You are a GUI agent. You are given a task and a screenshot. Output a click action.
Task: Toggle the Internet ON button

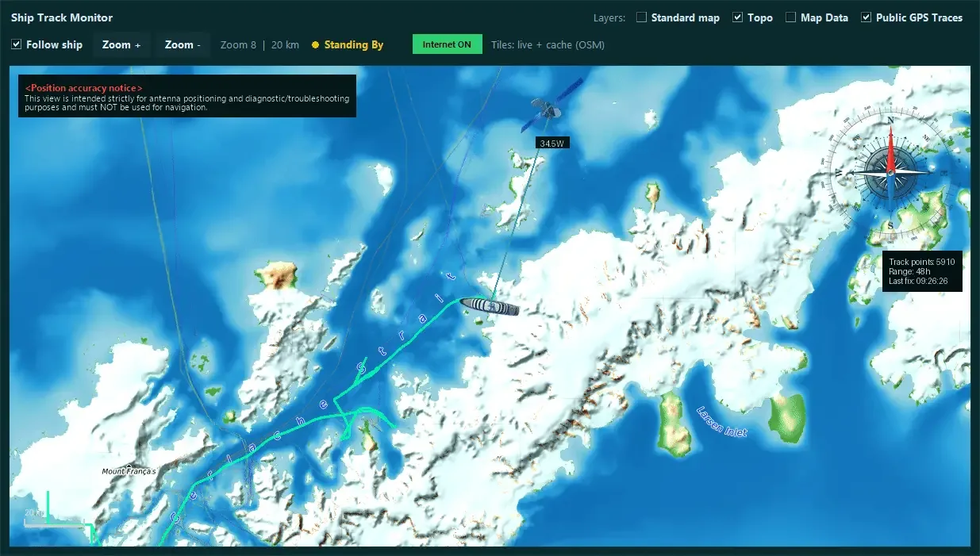(448, 44)
